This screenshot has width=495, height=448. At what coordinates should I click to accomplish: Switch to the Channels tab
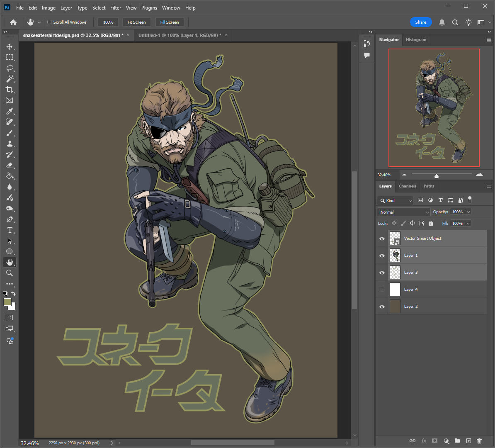coord(407,186)
